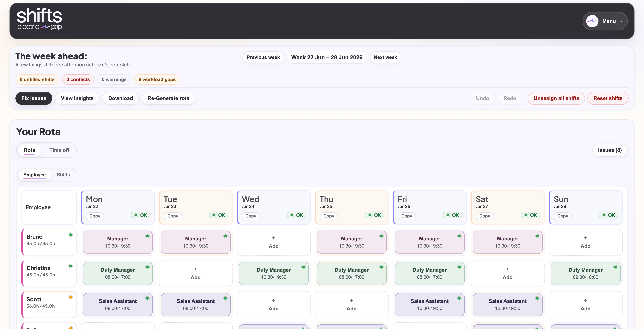
Task: Open Scott's Friday Sales Assistant shift
Action: click(x=430, y=304)
